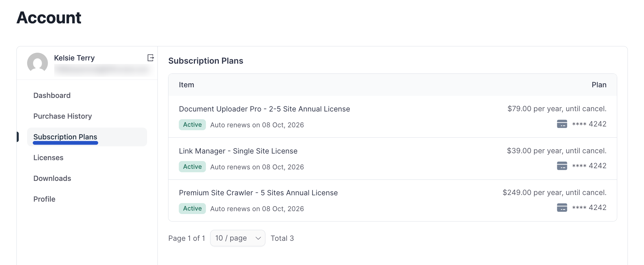The width and height of the screenshot is (644, 265).
Task: Click the Plan column header
Action: [x=599, y=85]
